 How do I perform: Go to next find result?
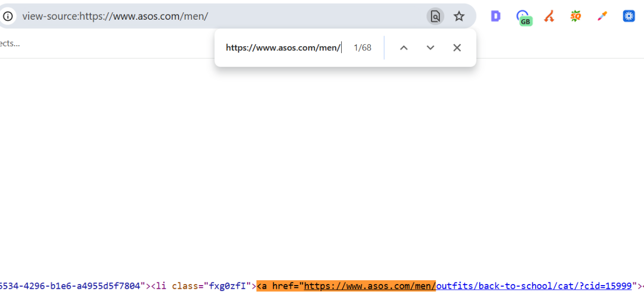(430, 48)
